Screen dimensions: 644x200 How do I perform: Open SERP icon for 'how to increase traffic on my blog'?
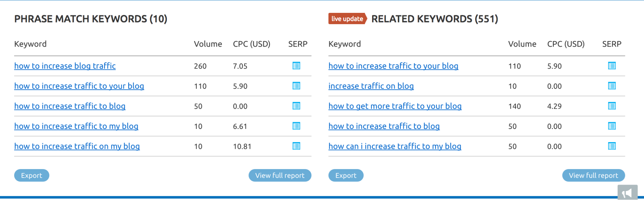point(296,146)
